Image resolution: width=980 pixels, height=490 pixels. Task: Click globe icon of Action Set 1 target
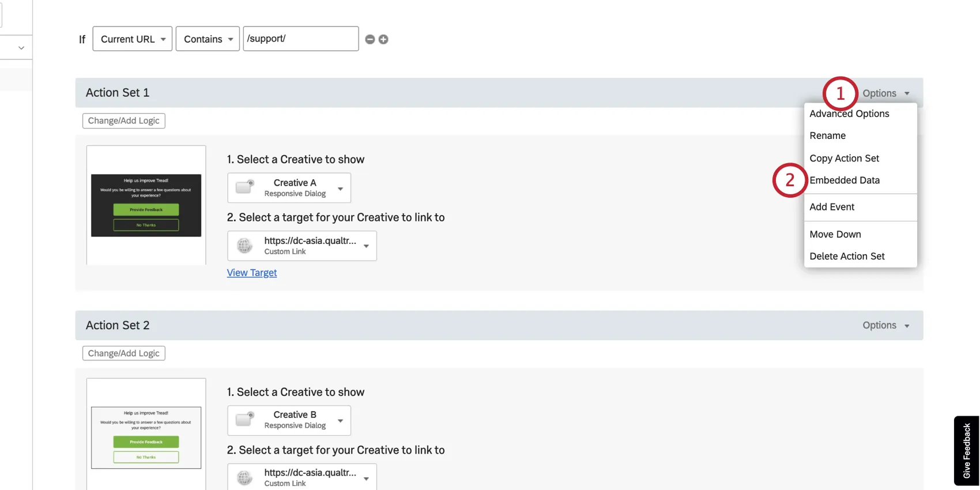tap(245, 246)
